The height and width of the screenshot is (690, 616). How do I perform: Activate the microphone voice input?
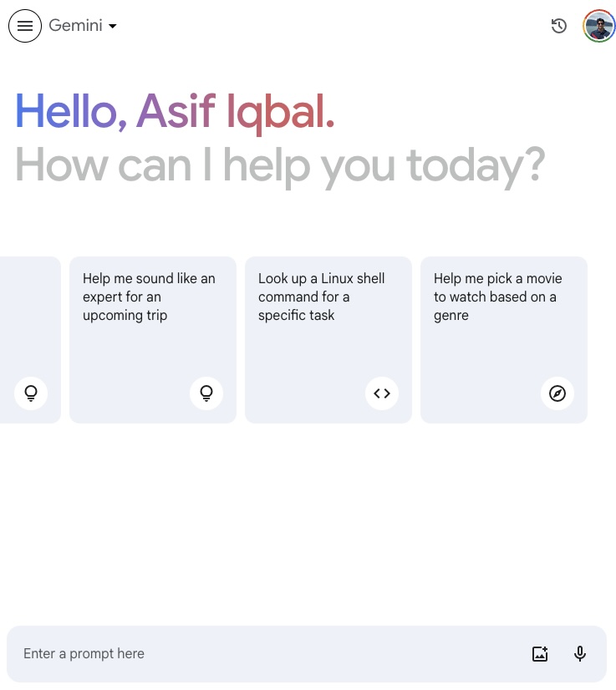580,654
